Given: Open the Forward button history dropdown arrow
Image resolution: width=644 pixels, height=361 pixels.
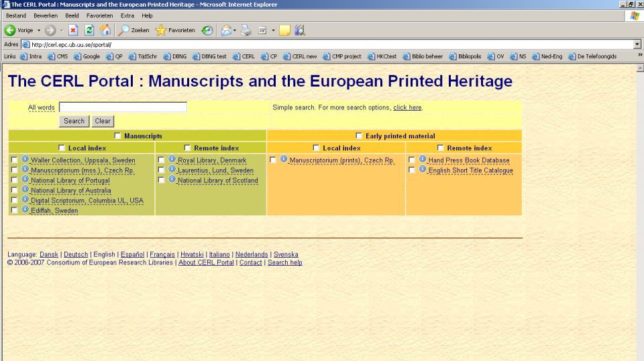Looking at the screenshot, I should coord(61,30).
